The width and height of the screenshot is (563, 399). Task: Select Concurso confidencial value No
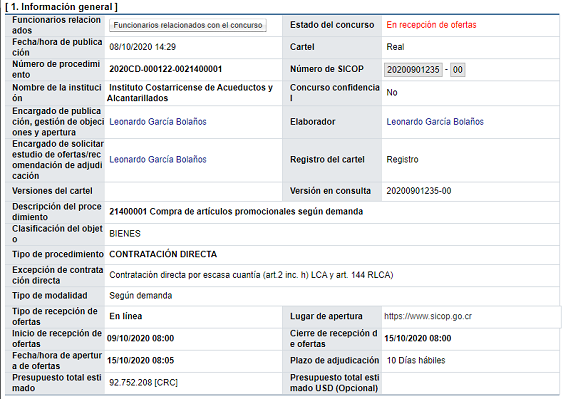click(392, 93)
